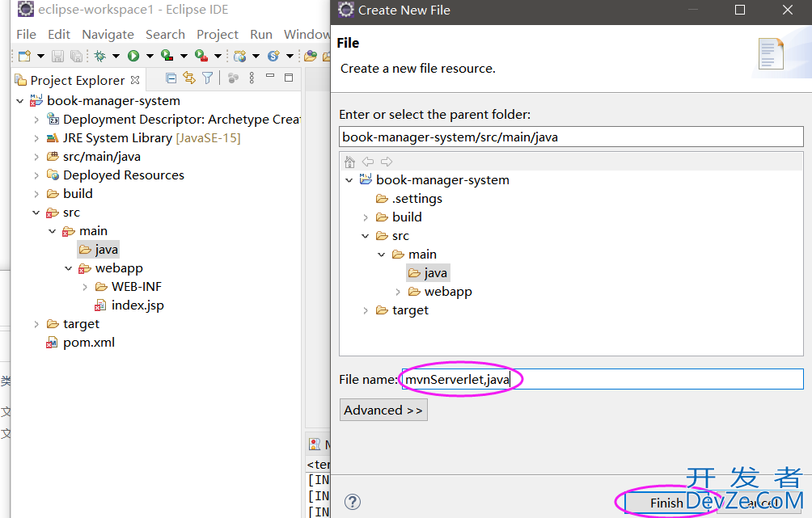The image size is (812, 518).
Task: Collapse book-manager-system in dialog tree
Action: pyautogui.click(x=349, y=180)
